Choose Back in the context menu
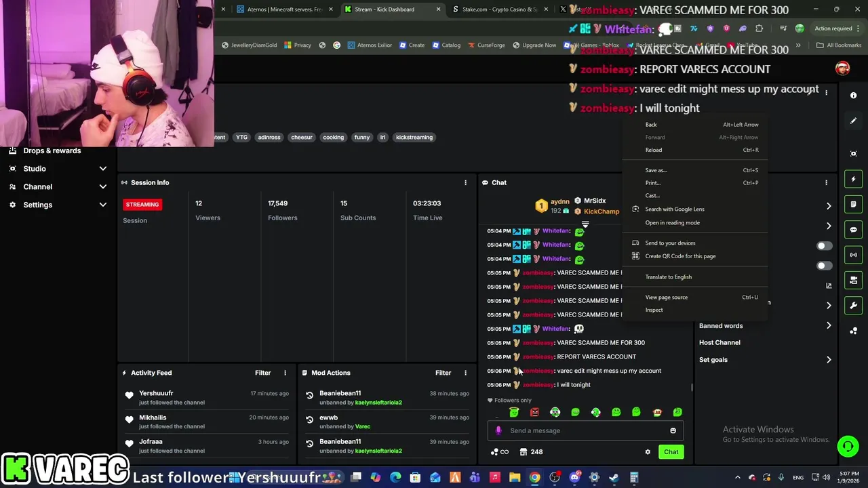 [x=696, y=125]
